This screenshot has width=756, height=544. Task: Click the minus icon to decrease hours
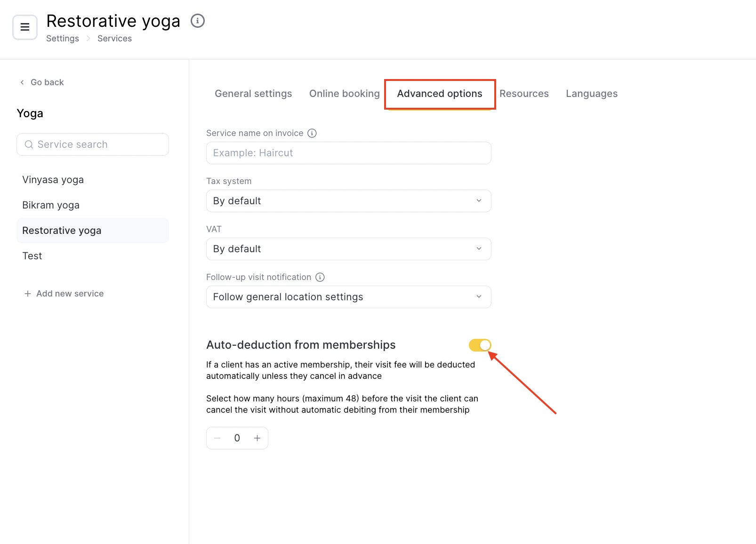(x=217, y=438)
